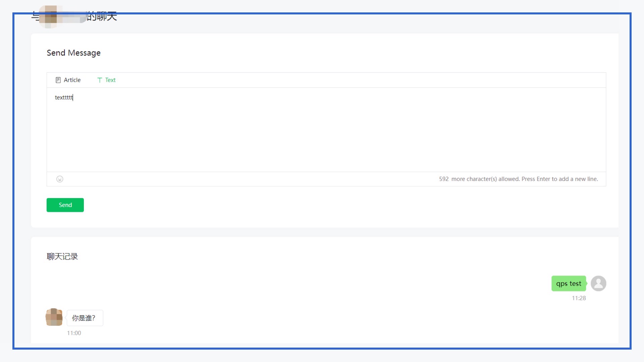644x362 pixels.
Task: Click the recipient's avatar in chat history
Action: [x=54, y=317]
